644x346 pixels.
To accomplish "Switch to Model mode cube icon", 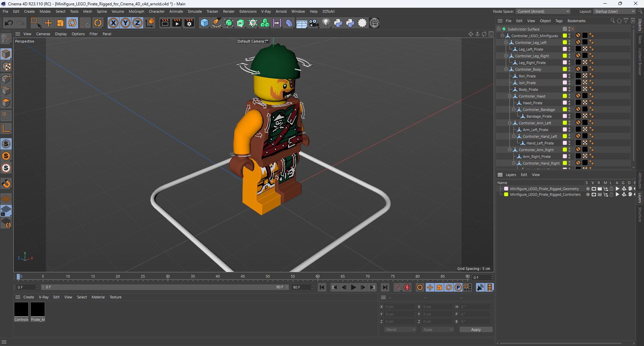I will (x=6, y=54).
